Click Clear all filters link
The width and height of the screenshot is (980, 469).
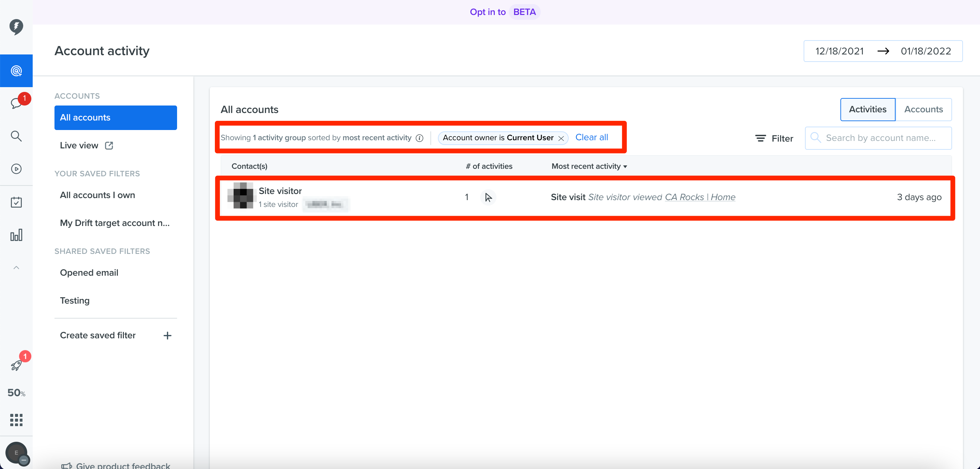[x=591, y=137]
